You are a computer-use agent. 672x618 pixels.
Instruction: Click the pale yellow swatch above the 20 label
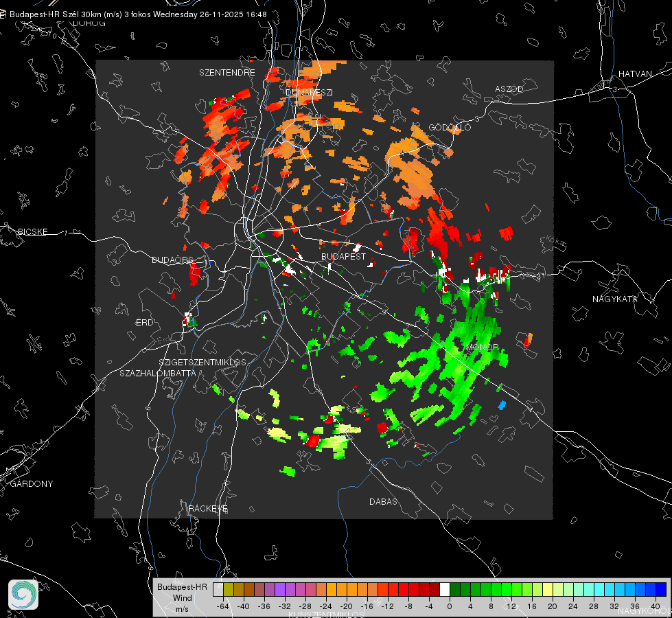pyautogui.click(x=548, y=590)
